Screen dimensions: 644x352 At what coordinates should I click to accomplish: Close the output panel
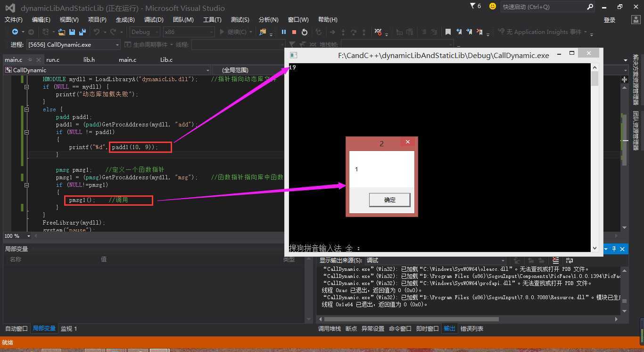click(622, 249)
